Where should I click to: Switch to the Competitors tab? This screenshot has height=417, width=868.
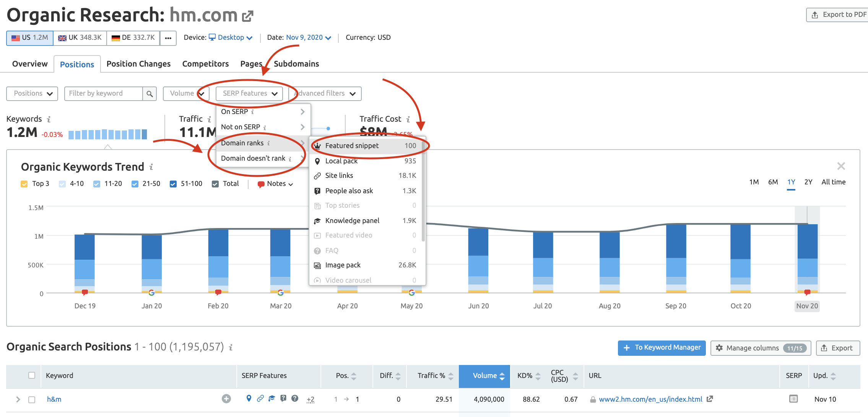205,64
